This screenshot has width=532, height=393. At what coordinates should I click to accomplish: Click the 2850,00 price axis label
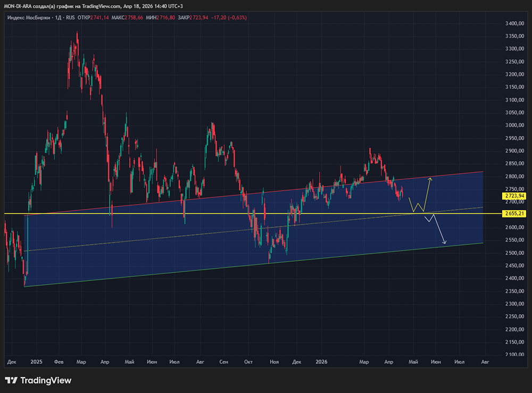click(514, 163)
